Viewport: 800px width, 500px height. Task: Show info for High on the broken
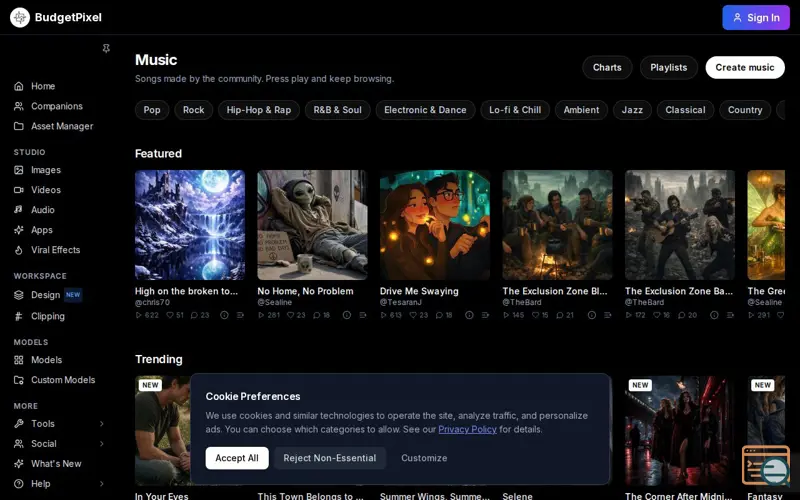(x=224, y=315)
